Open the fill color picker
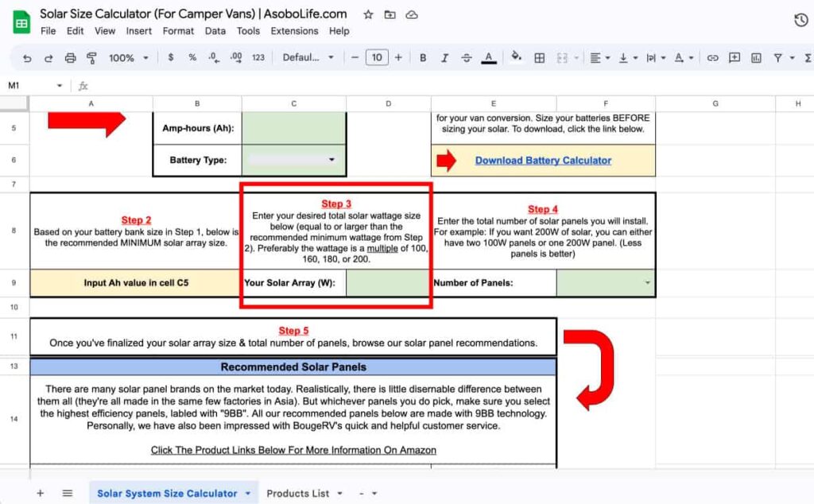814x504 pixels. [x=516, y=56]
